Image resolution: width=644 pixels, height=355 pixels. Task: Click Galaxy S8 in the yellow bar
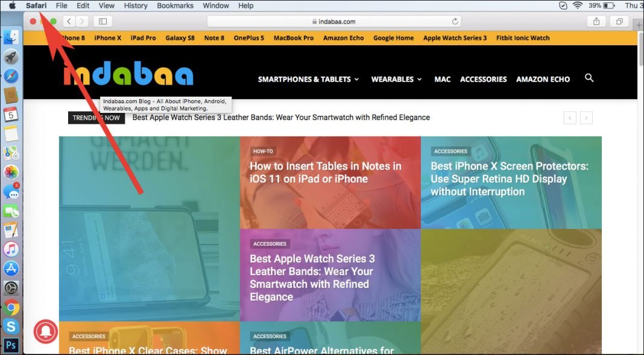pyautogui.click(x=180, y=38)
